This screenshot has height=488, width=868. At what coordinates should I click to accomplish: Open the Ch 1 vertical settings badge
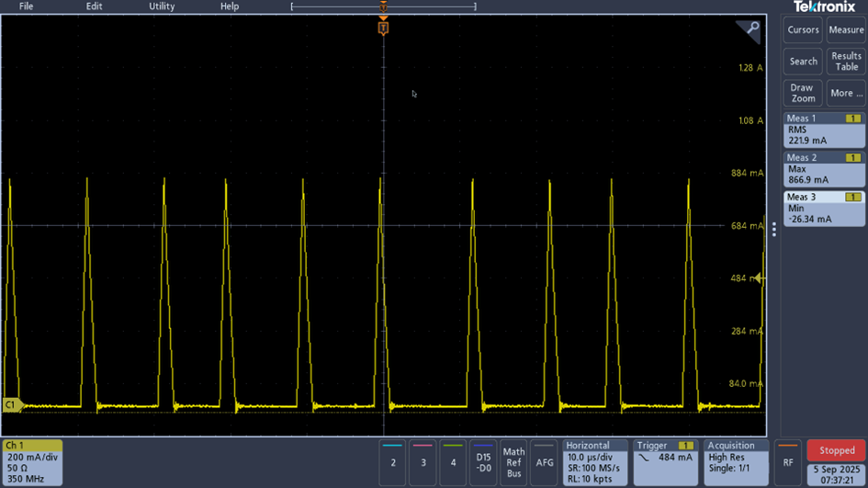coord(32,462)
